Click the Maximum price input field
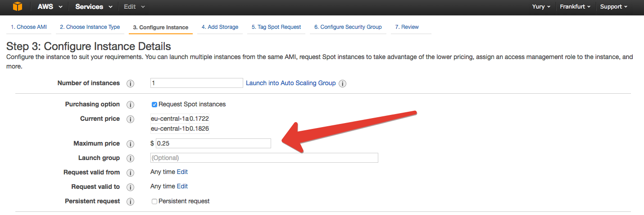Viewport: 644px width, 215px height. (x=213, y=143)
